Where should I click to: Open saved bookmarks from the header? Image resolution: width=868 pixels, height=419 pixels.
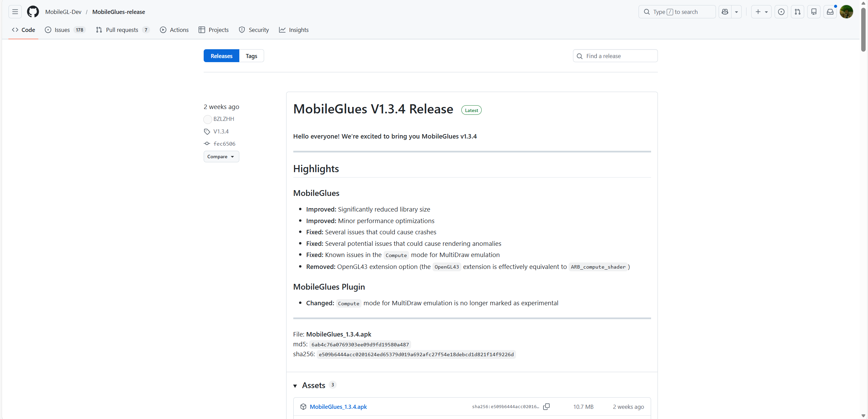click(814, 12)
